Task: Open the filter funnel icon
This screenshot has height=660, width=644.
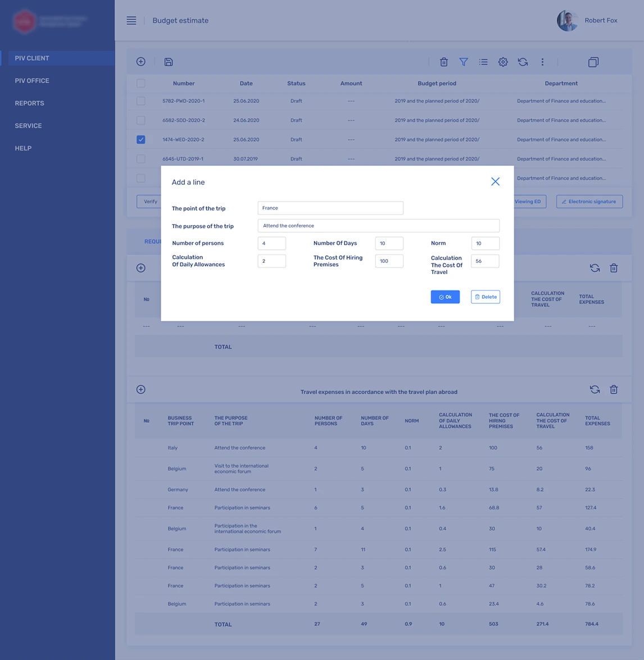Action: pyautogui.click(x=464, y=62)
